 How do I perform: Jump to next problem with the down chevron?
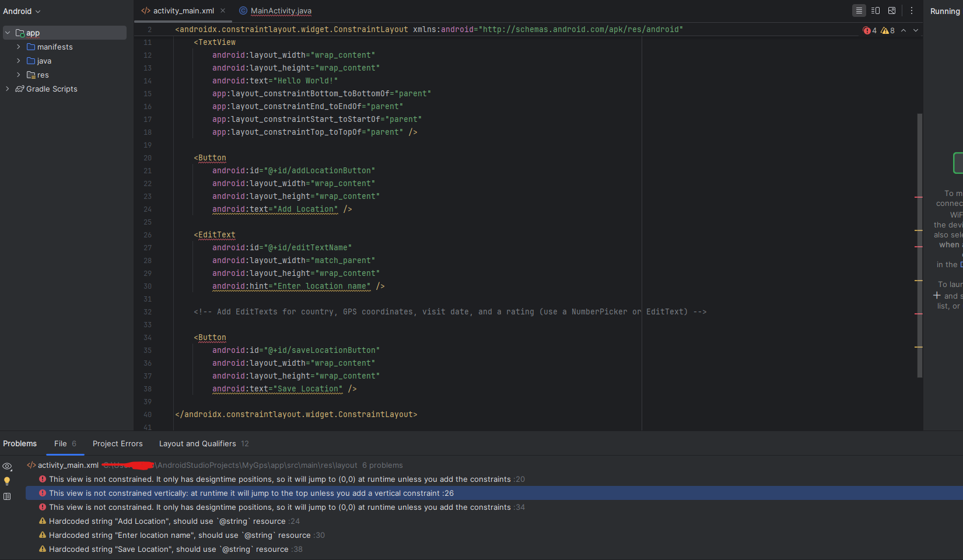[x=915, y=30]
